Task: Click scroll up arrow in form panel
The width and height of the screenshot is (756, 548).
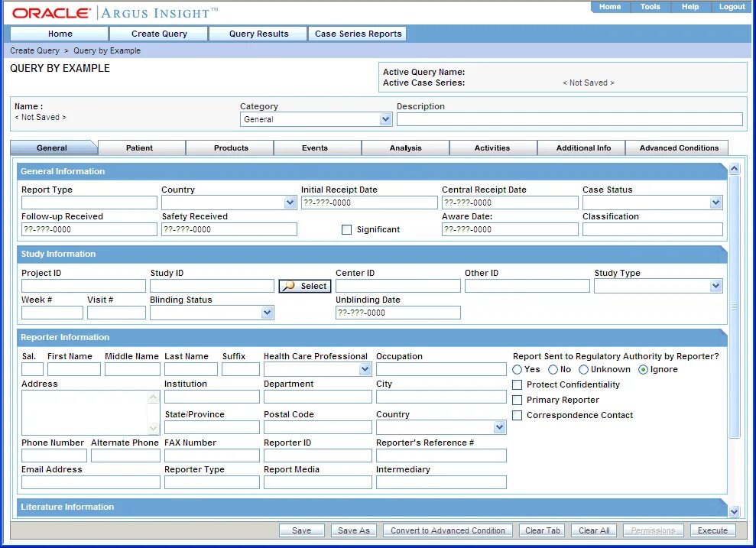Action: 734,169
